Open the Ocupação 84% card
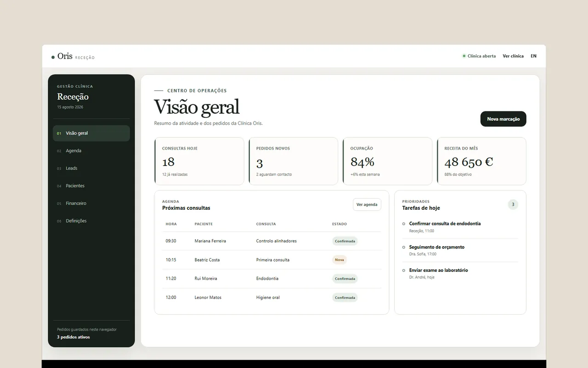Screen dimensions: 588x368 (x=387, y=161)
